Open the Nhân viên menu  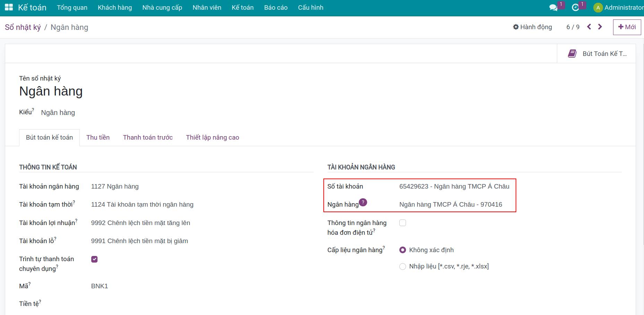pyautogui.click(x=207, y=8)
